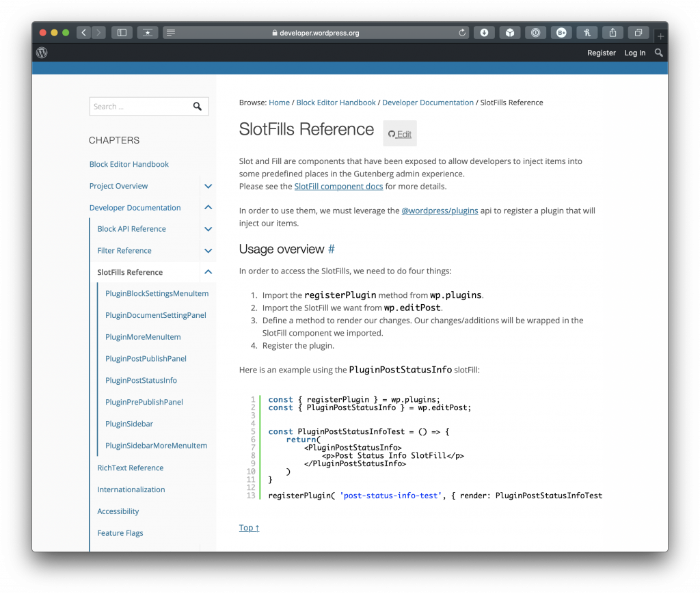Open the @wordpress/plugins link

coord(440,211)
